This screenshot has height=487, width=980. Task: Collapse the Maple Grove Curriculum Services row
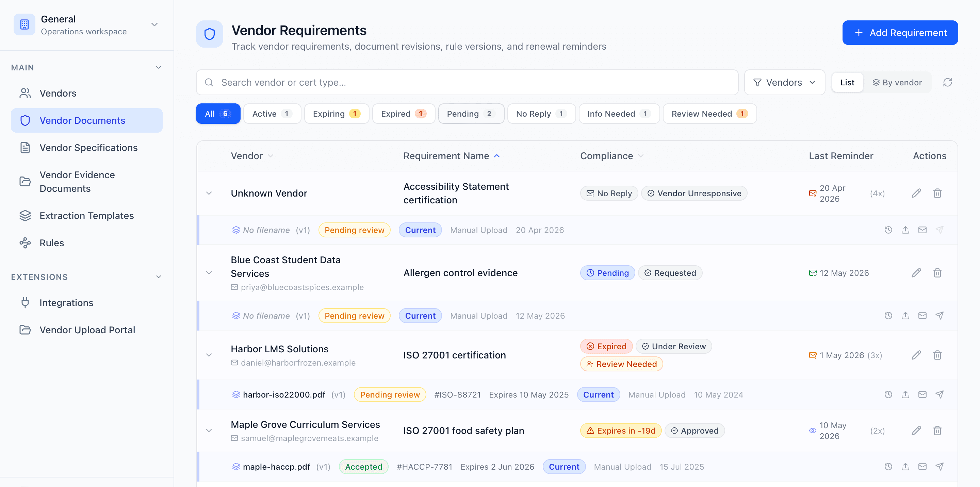(x=209, y=430)
